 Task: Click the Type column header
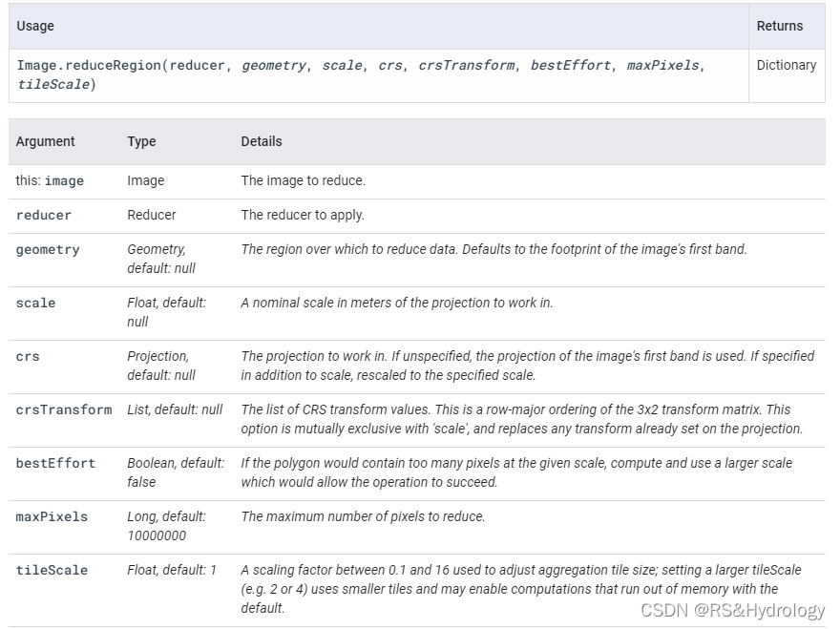tap(141, 141)
